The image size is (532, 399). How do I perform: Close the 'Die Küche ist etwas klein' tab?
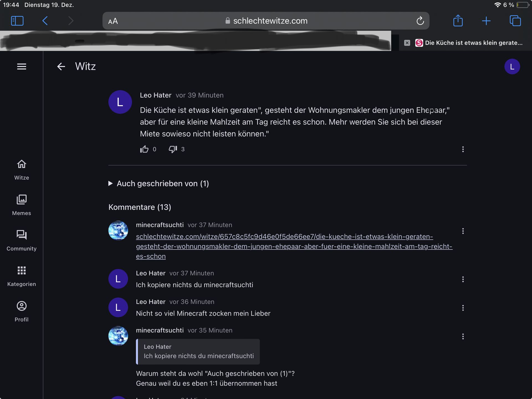tap(407, 43)
